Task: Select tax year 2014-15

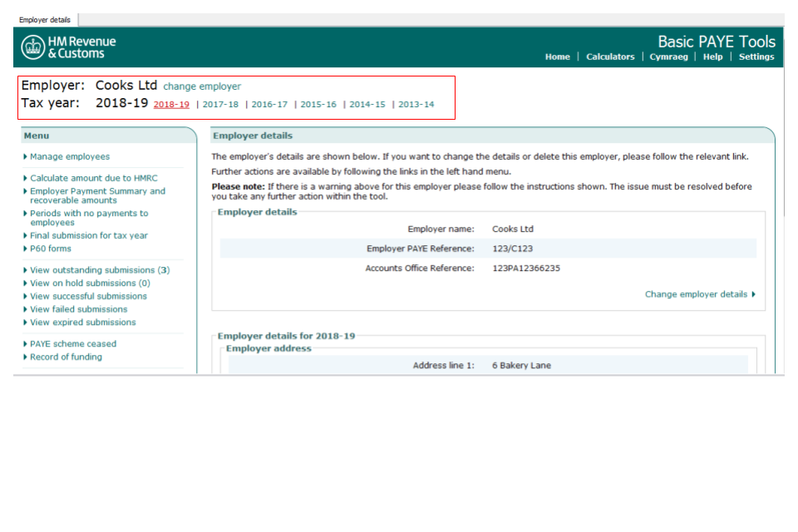Action: [367, 105]
